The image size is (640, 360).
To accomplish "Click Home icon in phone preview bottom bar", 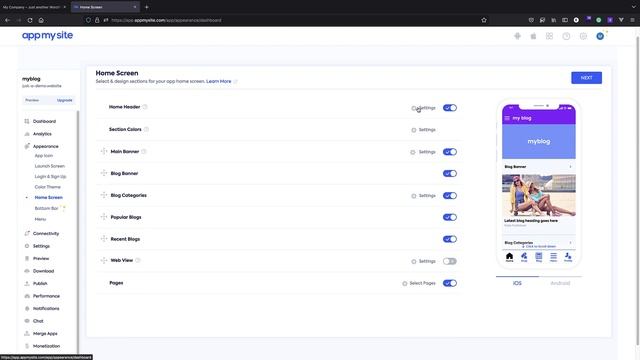I will [x=509, y=257].
